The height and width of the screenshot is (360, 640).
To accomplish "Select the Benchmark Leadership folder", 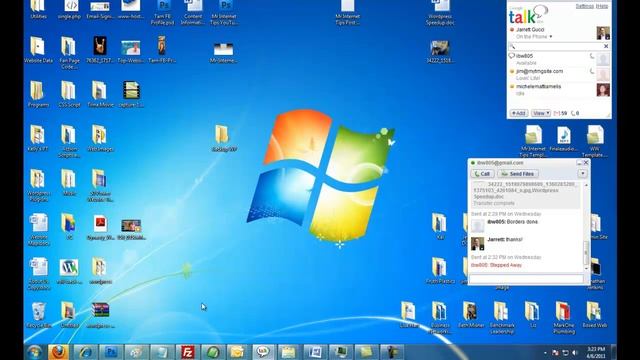I will pos(502,318).
